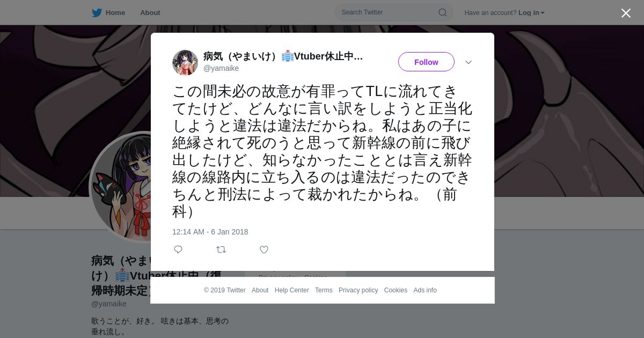The width and height of the screenshot is (644, 338).
Task: Click the search magnifier icon
Action: tap(443, 12)
